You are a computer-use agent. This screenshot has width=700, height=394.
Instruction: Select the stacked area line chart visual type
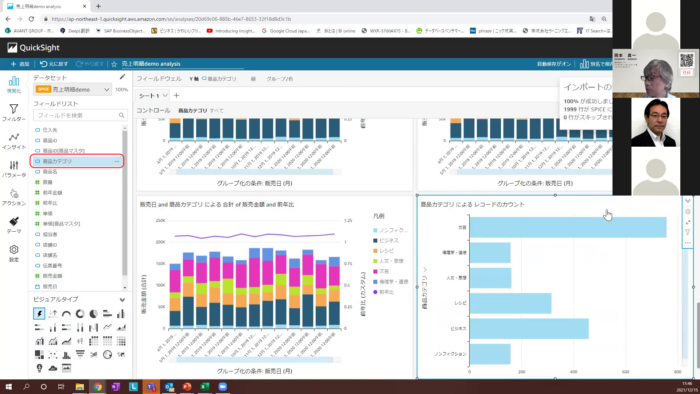(x=66, y=341)
